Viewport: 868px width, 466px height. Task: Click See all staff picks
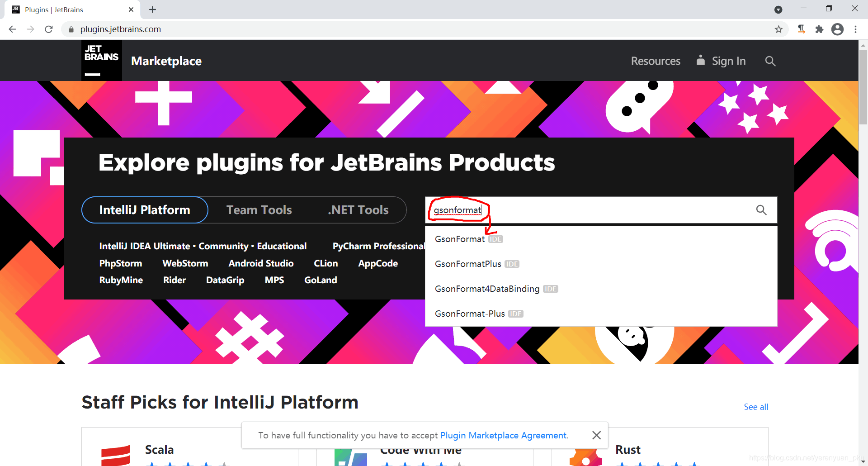pos(756,407)
